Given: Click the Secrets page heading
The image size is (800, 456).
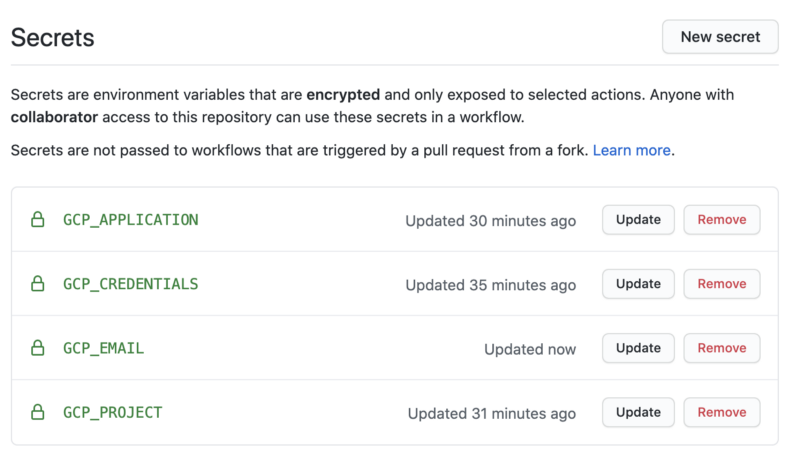Looking at the screenshot, I should [x=53, y=38].
